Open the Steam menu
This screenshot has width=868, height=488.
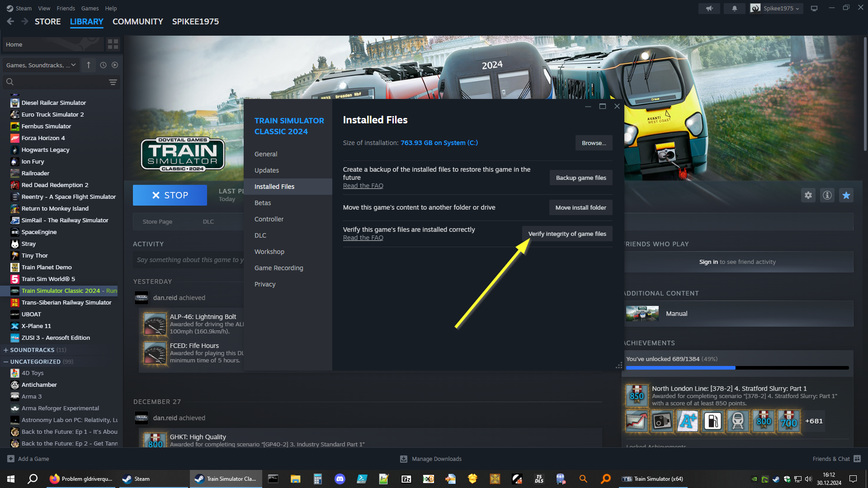point(19,8)
